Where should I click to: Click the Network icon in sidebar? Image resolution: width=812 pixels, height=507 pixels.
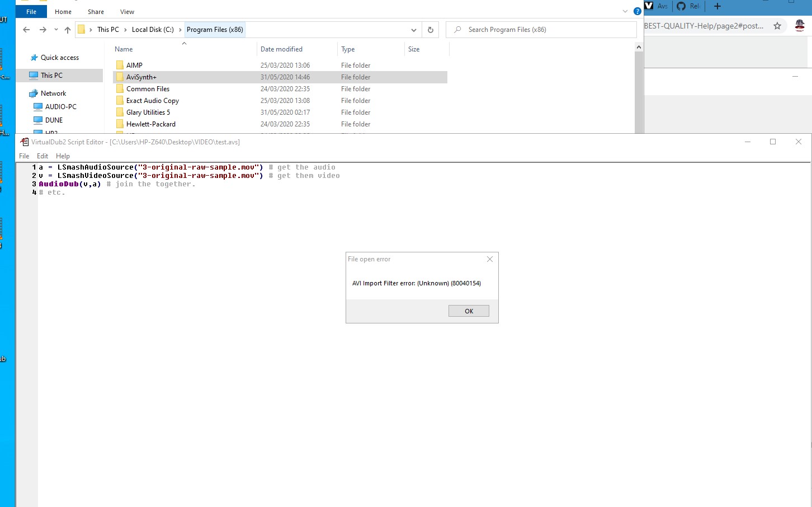pos(34,93)
